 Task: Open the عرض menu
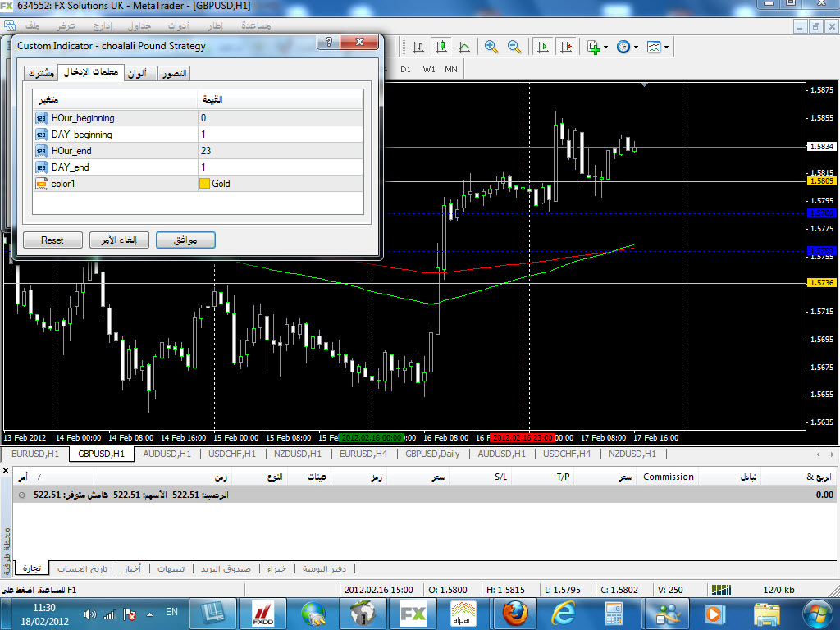pos(66,25)
